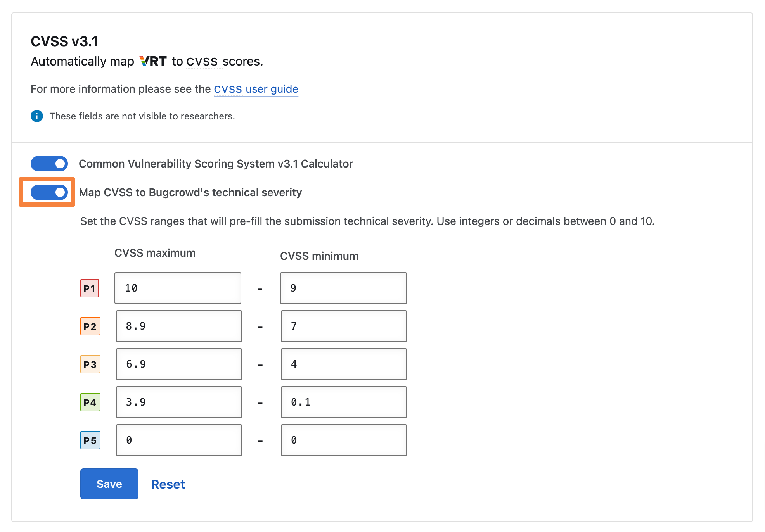Click the 'CVSS maximum' column label
Image resolution: width=765 pixels, height=532 pixels.
tap(155, 253)
